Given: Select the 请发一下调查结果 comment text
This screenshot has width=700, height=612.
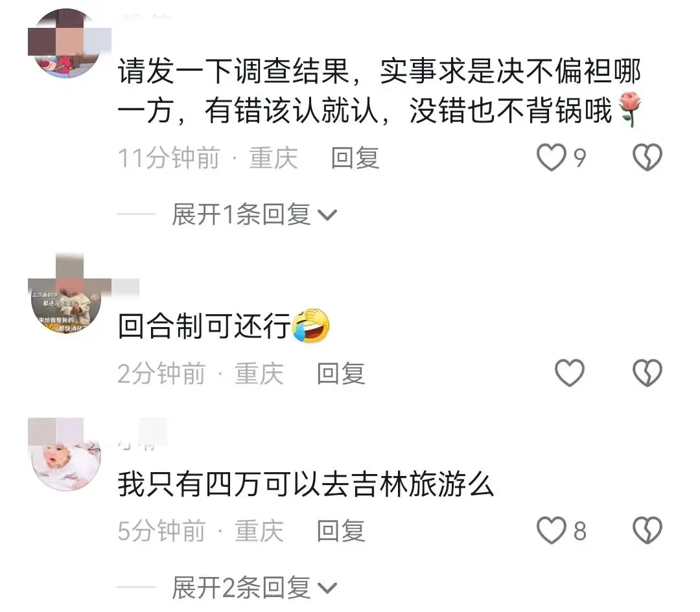Looking at the screenshot, I should [380, 91].
